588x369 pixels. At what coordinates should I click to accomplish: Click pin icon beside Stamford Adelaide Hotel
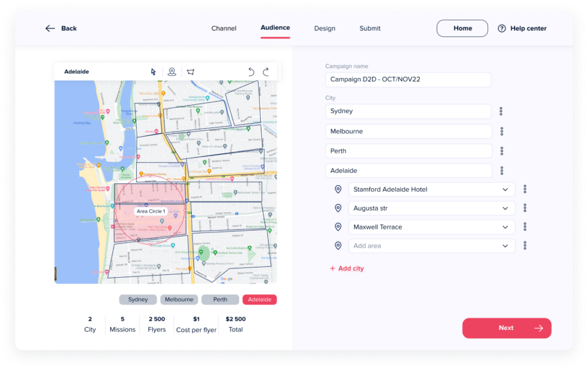pyautogui.click(x=338, y=189)
